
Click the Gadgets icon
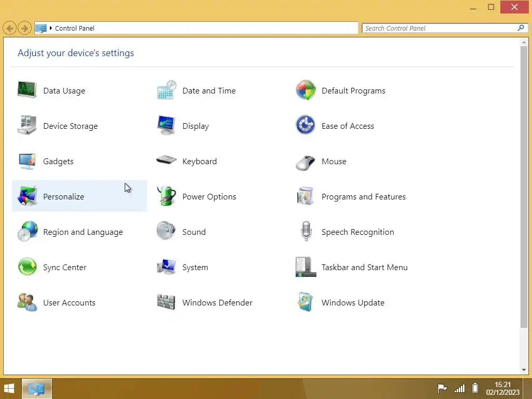[x=27, y=161]
